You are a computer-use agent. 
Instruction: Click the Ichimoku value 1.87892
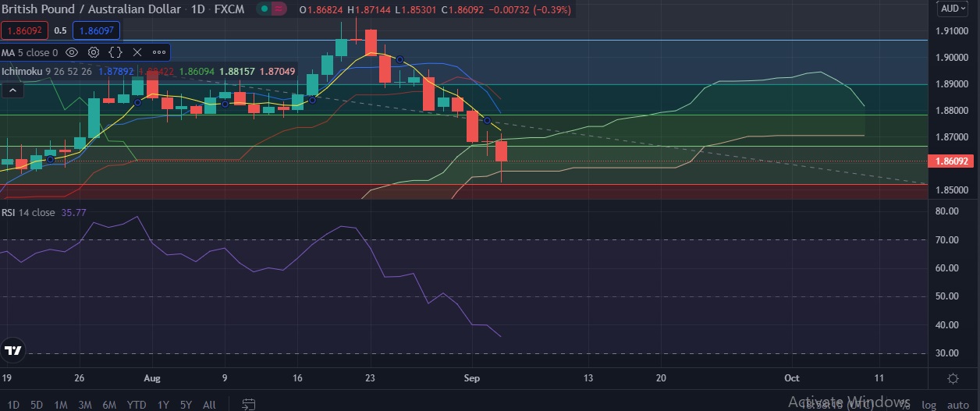coord(115,71)
